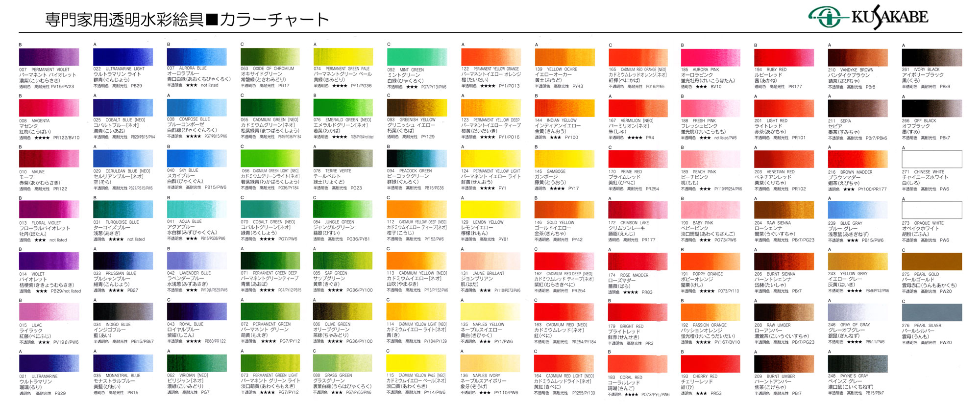
Task: Click the chart title heading text
Action: coord(187,20)
